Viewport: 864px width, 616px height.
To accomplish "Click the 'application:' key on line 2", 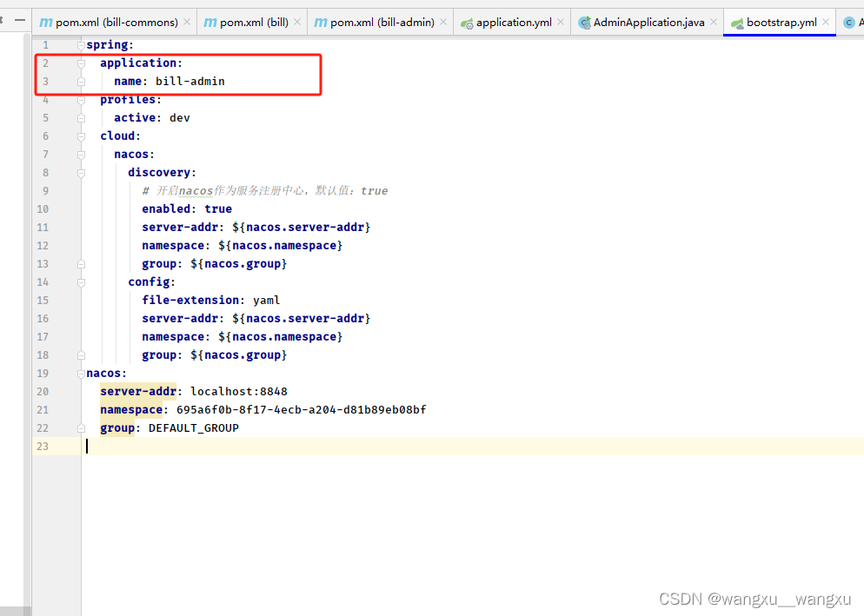I will tap(141, 63).
